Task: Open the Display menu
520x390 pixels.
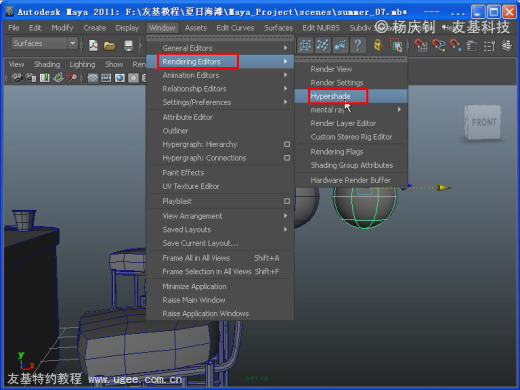Action: tap(127, 28)
